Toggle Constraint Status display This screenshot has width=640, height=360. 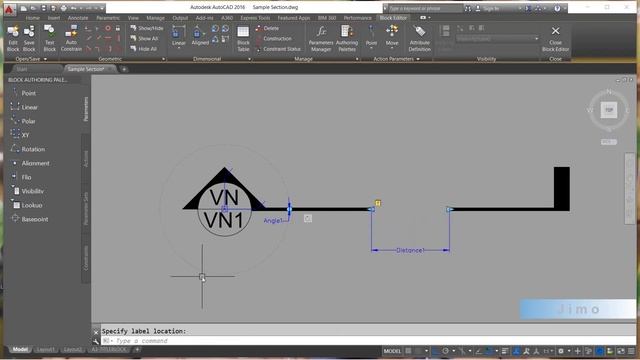278,49
